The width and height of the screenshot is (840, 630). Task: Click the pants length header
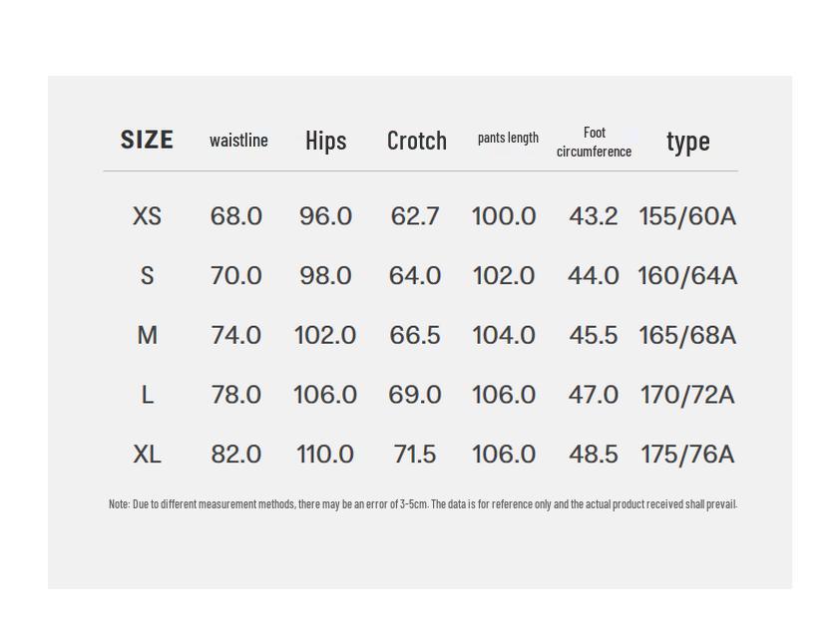click(x=508, y=138)
